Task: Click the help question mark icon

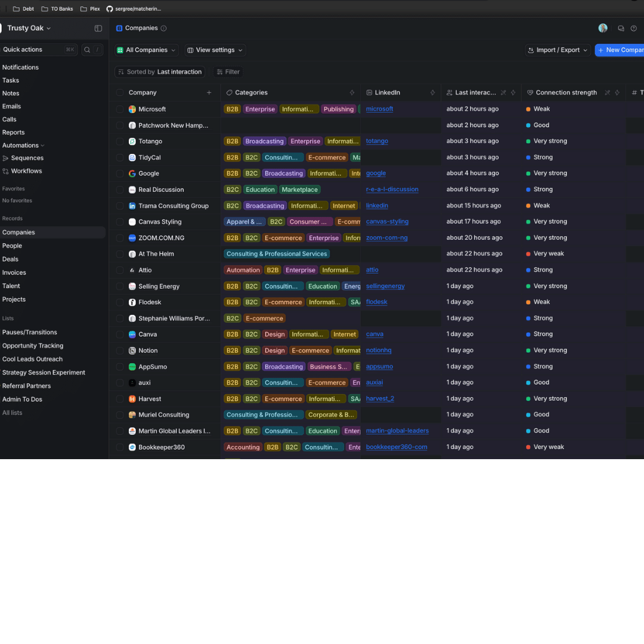Action: [634, 29]
